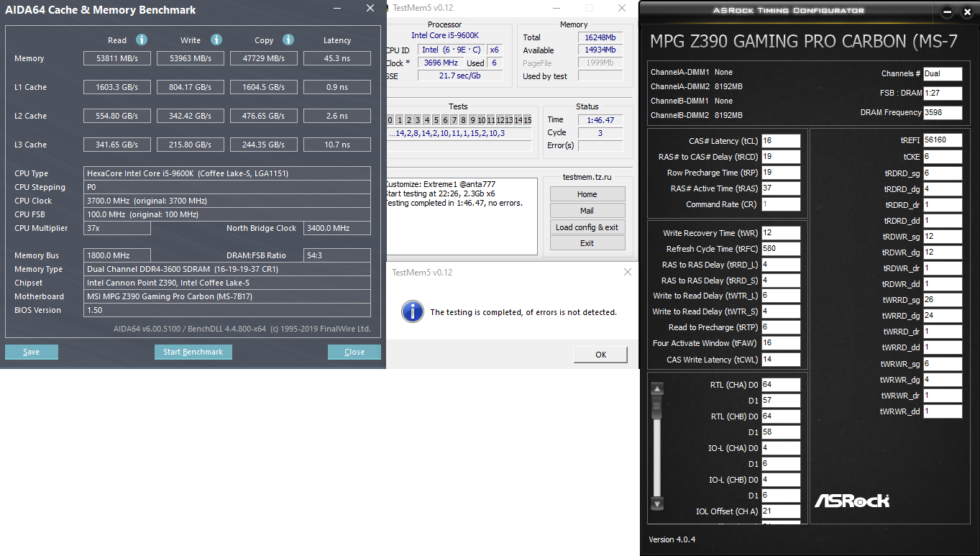
Task: Click the L1 Cache Write value 804.17 GB/s
Action: 191,87
